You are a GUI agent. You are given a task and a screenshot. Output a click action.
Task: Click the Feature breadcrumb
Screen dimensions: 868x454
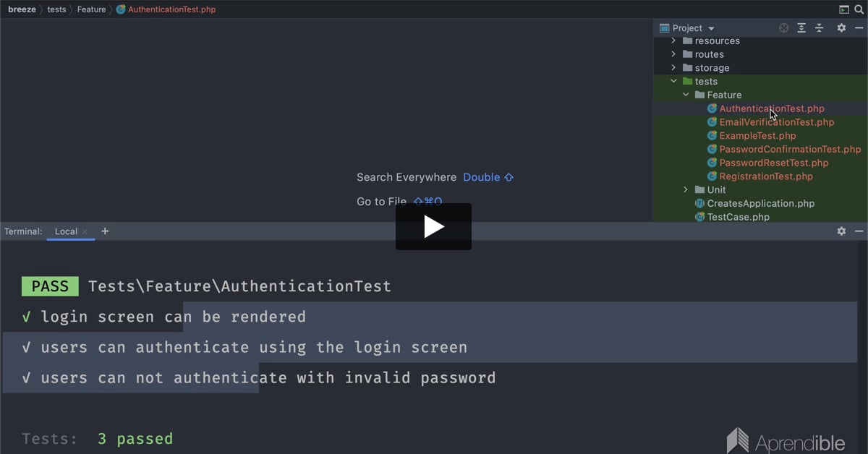click(x=91, y=9)
